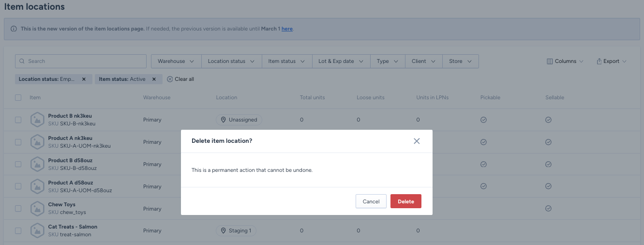
Task: Click the pickable checkmark for Product B nk3keu
Action: click(483, 120)
